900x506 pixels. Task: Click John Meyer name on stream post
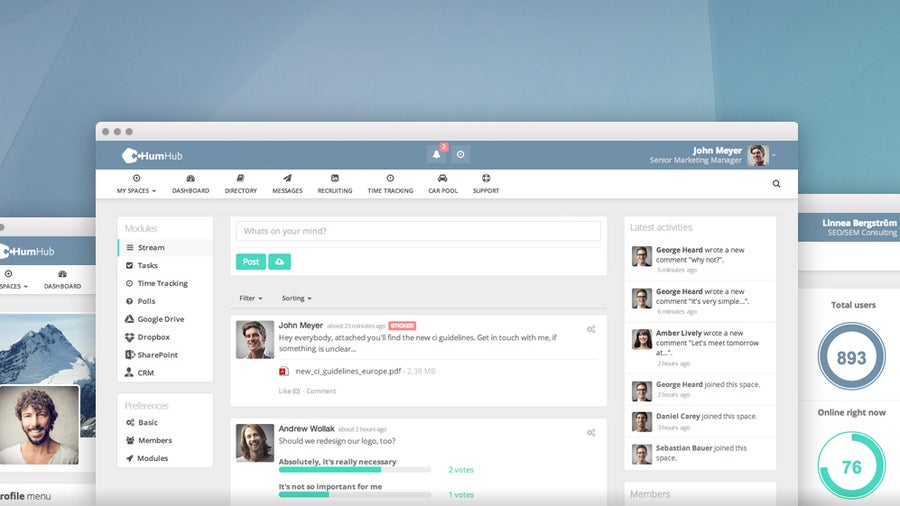click(x=301, y=325)
